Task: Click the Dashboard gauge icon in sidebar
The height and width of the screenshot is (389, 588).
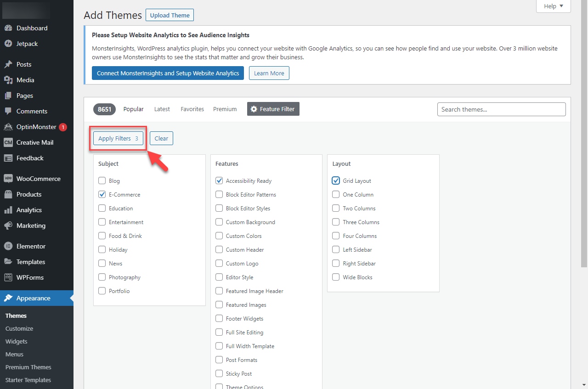Action: [8, 28]
